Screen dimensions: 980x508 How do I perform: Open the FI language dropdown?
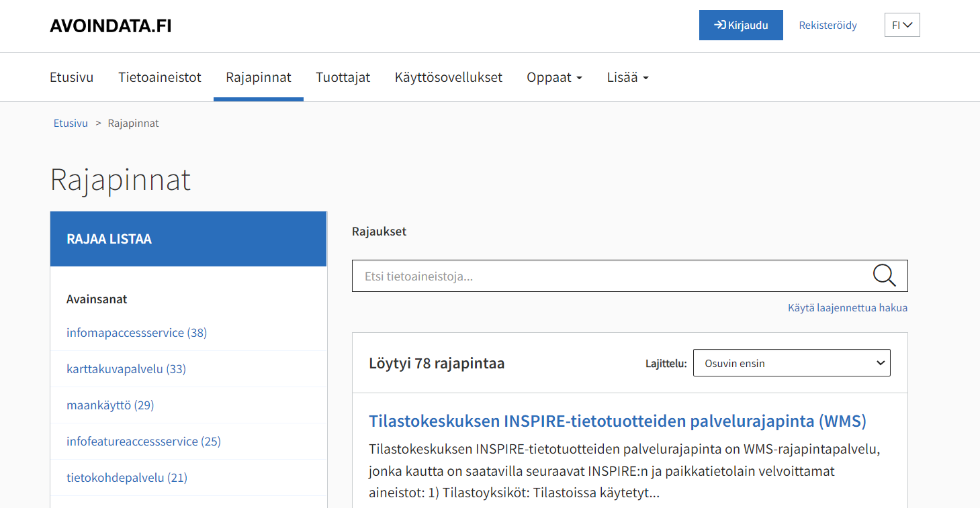901,25
